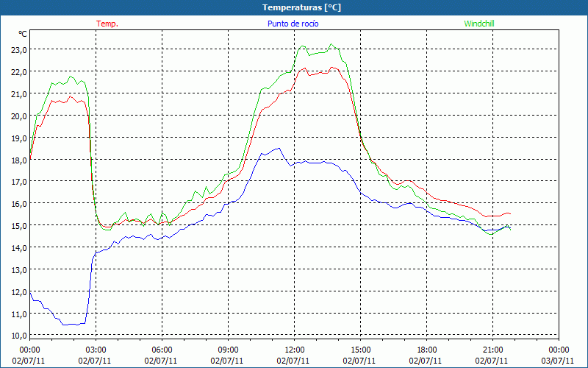The width and height of the screenshot is (588, 368).
Task: Click the °C axis unit label
Action: coord(23,34)
